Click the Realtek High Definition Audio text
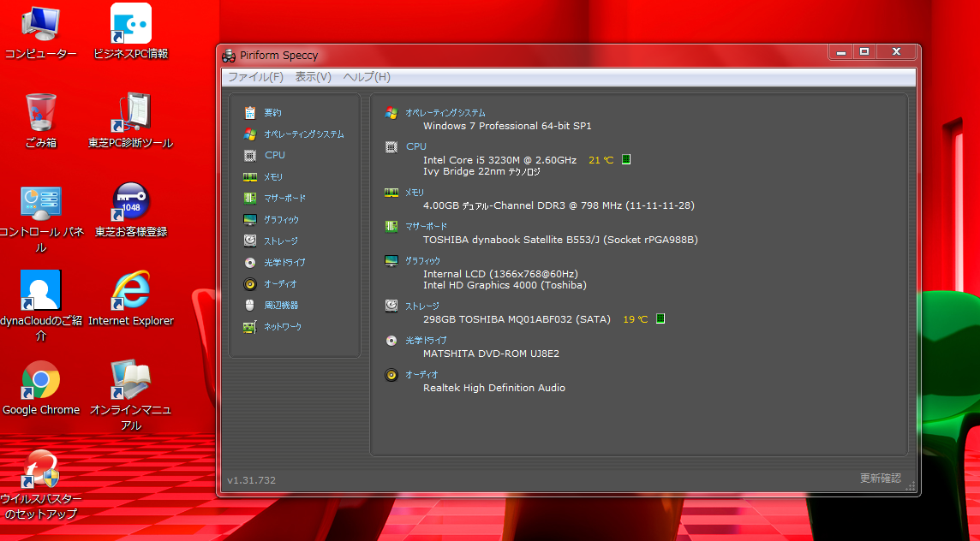Screen dimensions: 980x541 coord(493,388)
